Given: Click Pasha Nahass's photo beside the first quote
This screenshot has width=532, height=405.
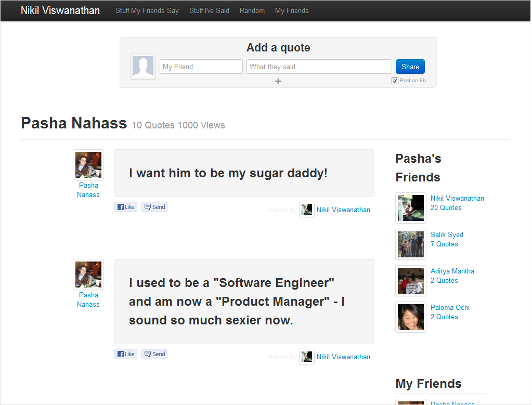Looking at the screenshot, I should tap(88, 165).
